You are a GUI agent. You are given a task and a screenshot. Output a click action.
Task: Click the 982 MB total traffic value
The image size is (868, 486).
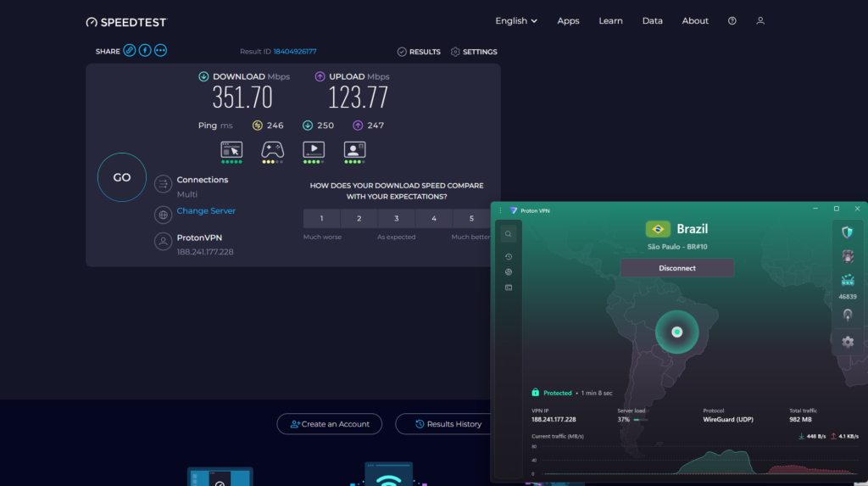(800, 420)
